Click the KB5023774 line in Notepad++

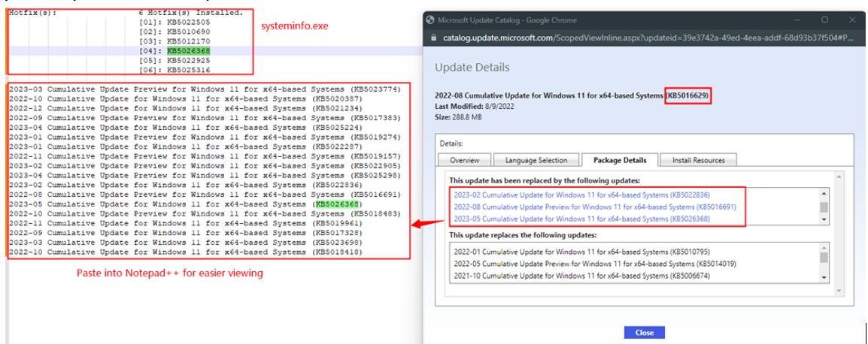click(205, 89)
